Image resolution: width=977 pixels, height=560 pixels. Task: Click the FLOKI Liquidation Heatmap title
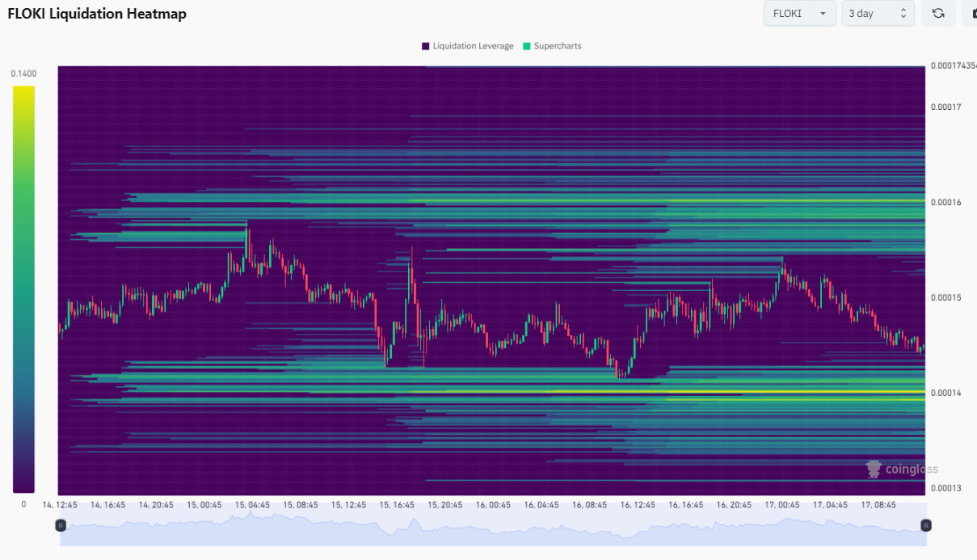[x=97, y=14]
